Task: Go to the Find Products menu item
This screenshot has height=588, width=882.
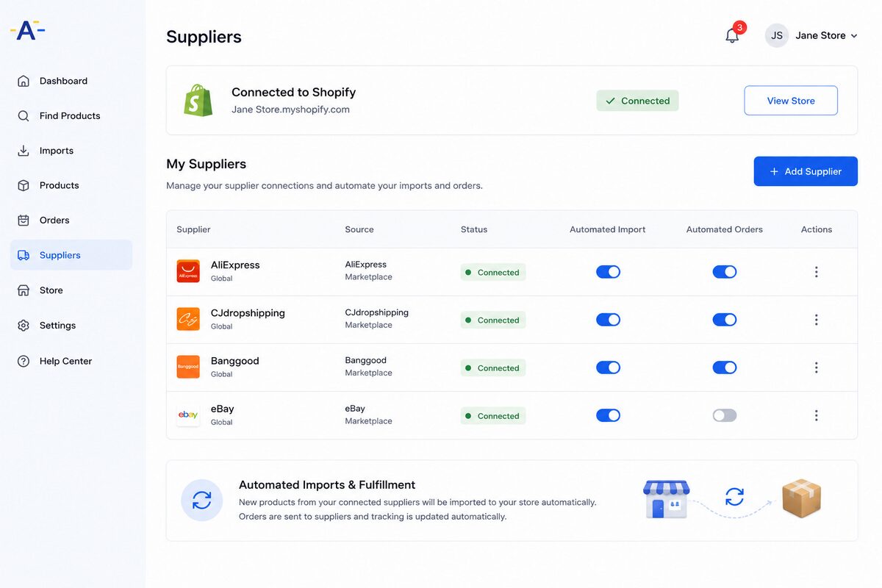Action: point(71,115)
